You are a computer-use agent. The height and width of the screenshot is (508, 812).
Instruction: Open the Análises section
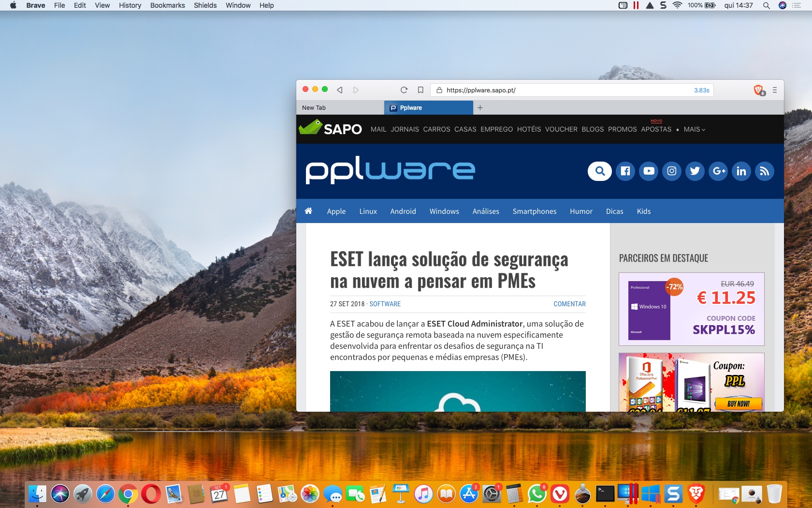(x=486, y=211)
